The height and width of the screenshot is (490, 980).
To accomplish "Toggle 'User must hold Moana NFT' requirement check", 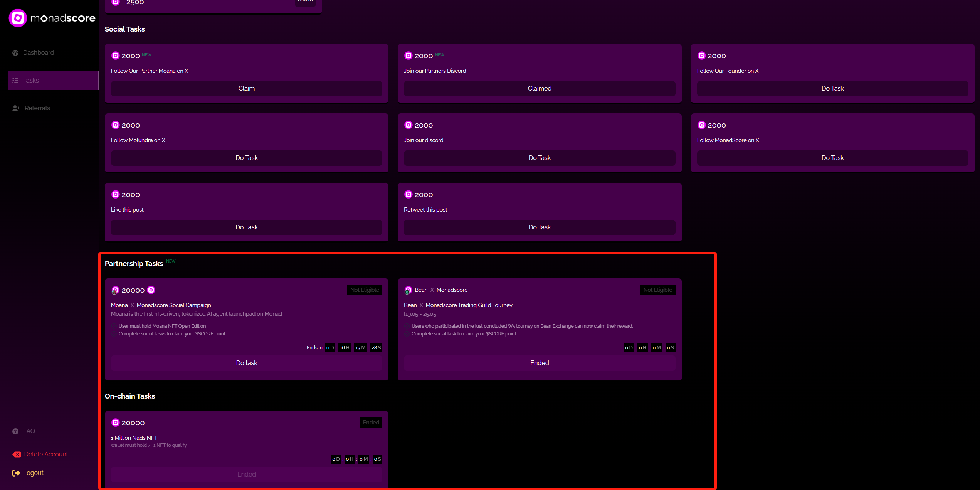I will (114, 326).
